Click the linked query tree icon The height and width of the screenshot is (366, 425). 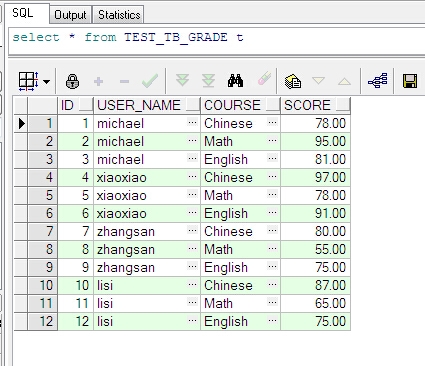point(377,81)
